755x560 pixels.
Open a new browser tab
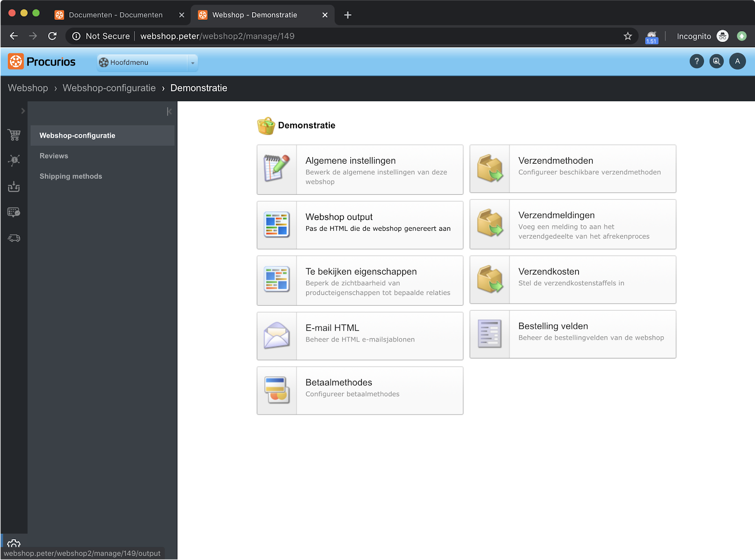click(x=348, y=15)
